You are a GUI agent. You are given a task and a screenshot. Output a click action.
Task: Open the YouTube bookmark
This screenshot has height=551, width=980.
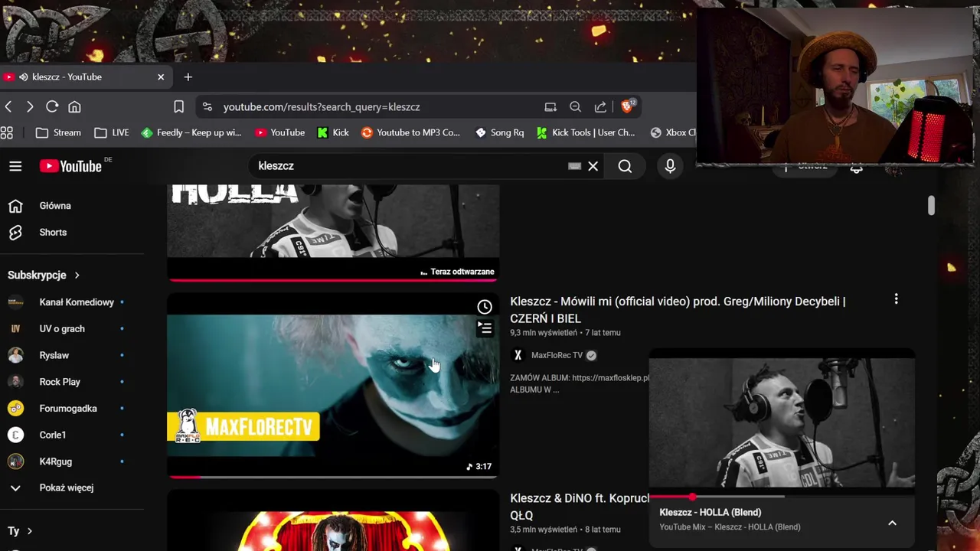280,132
